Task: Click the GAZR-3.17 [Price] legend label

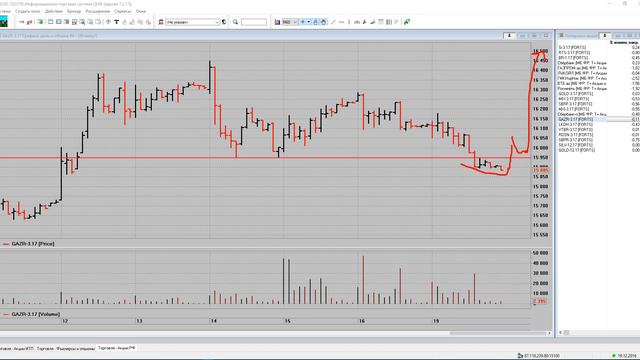Action: click(x=33, y=244)
